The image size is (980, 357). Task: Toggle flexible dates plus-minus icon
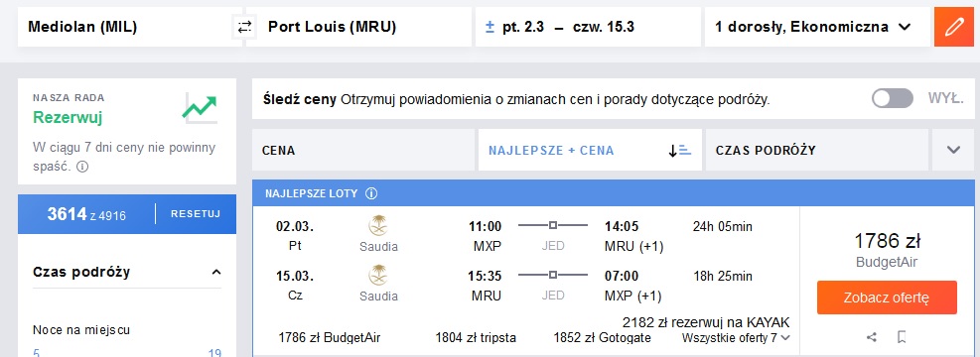click(x=490, y=27)
